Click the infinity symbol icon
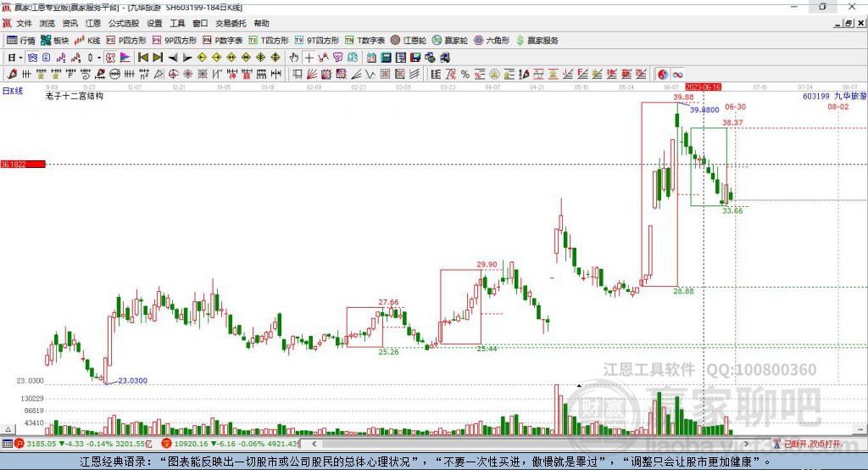The height and width of the screenshot is (470, 868). [677, 75]
